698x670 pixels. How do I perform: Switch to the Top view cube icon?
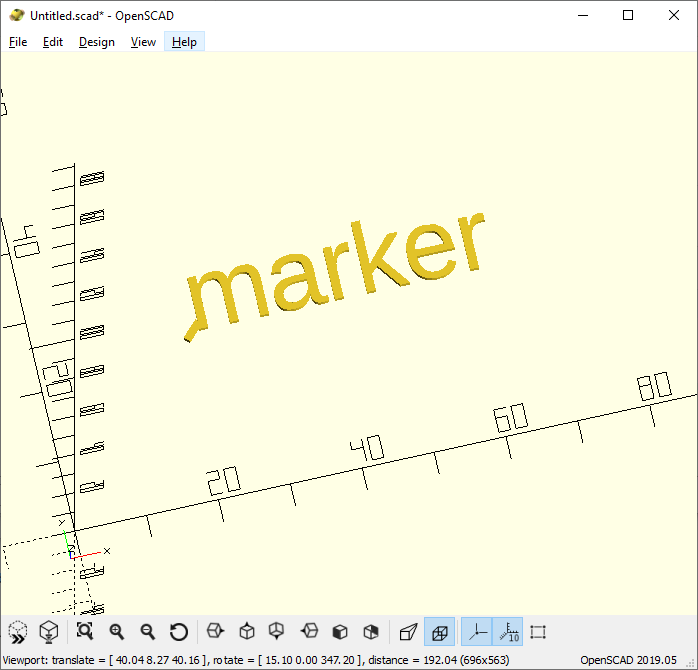pyautogui.click(x=246, y=631)
